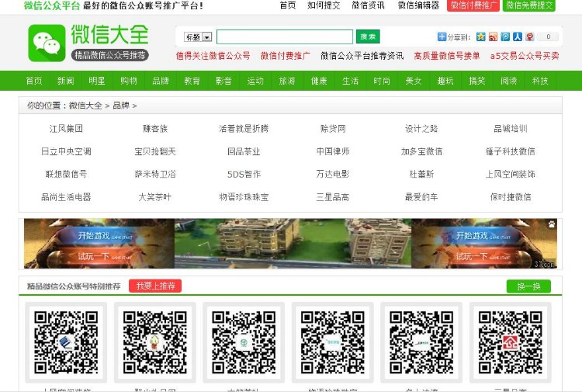Image resolution: width=582 pixels, height=392 pixels.
Task: Click the green WeChat logo icon
Action: [x=47, y=43]
